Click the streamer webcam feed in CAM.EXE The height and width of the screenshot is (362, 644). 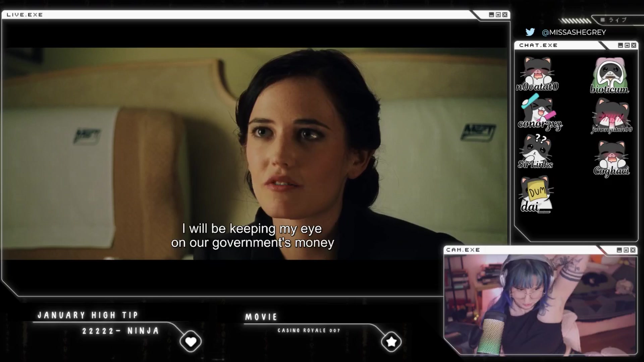pos(540,304)
